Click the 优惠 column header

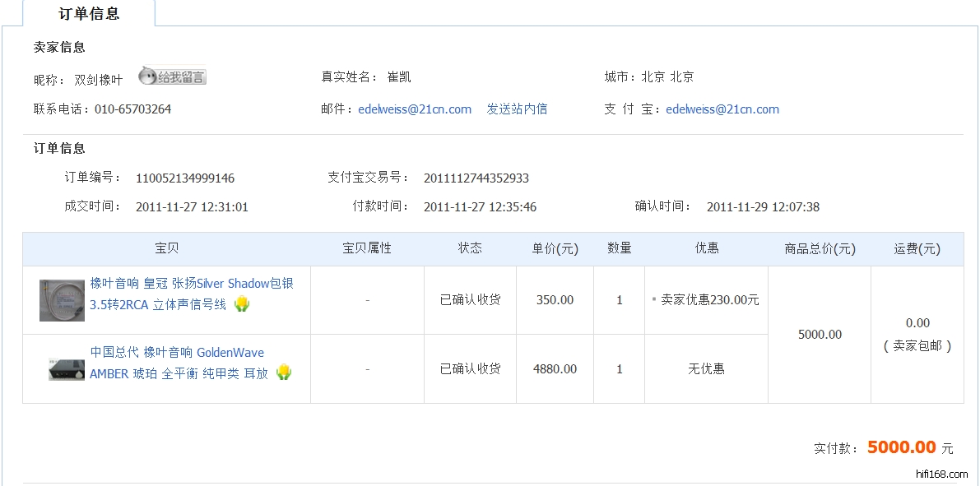click(x=706, y=248)
